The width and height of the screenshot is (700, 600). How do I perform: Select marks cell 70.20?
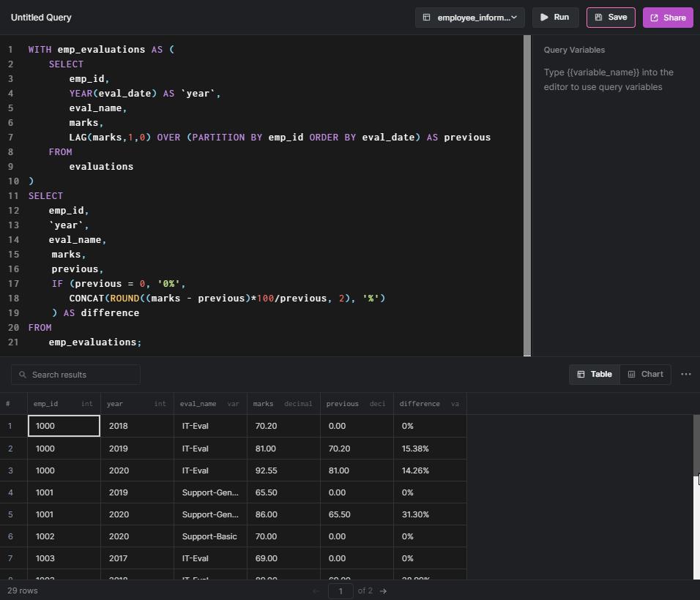tap(283, 426)
